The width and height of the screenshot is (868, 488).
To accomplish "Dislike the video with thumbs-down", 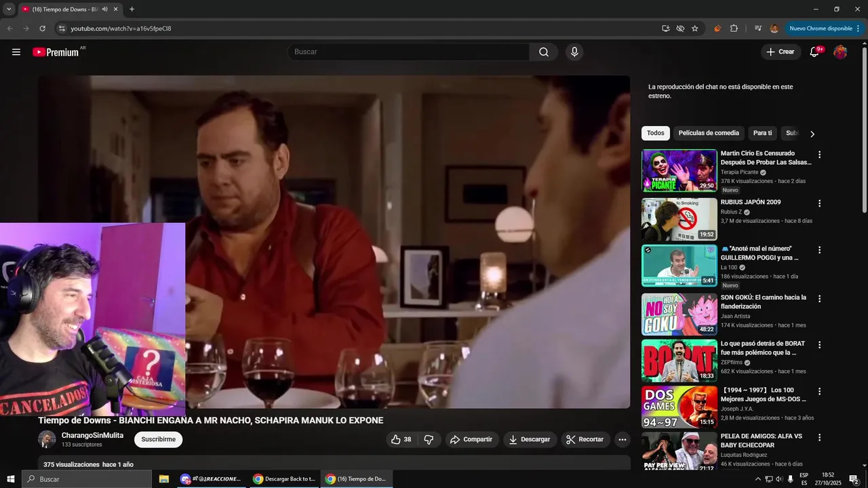I will [429, 439].
